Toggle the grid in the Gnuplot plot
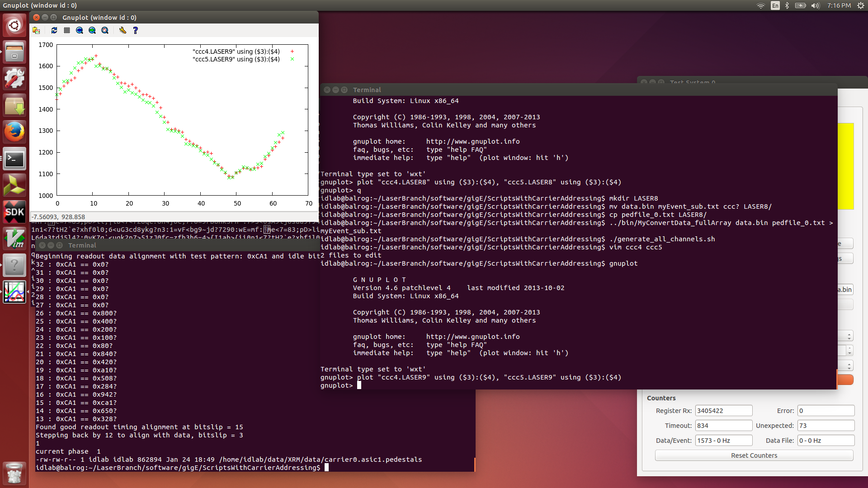The image size is (868, 488). point(67,30)
